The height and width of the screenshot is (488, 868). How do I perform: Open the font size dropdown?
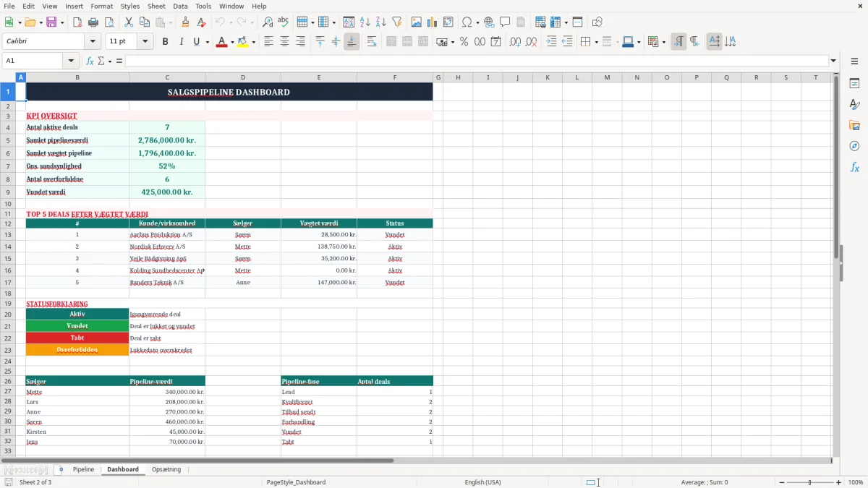point(145,42)
